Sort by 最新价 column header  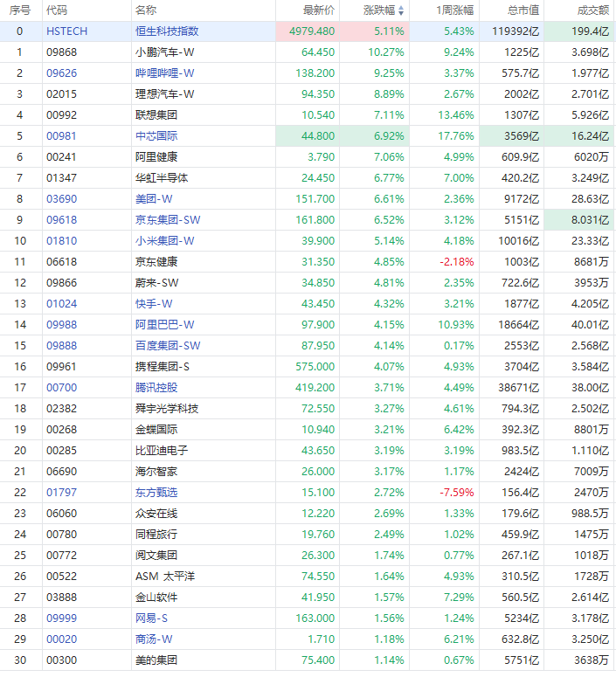pos(319,10)
